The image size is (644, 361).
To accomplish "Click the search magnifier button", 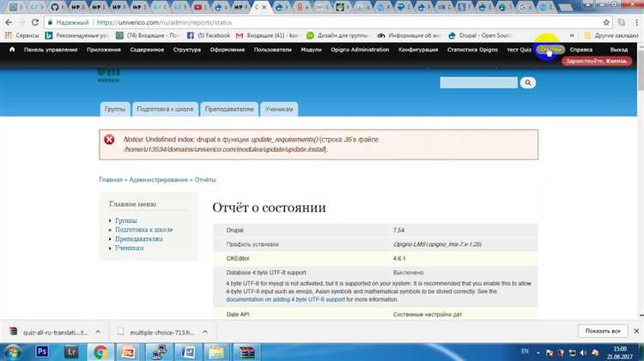I will click(x=528, y=83).
